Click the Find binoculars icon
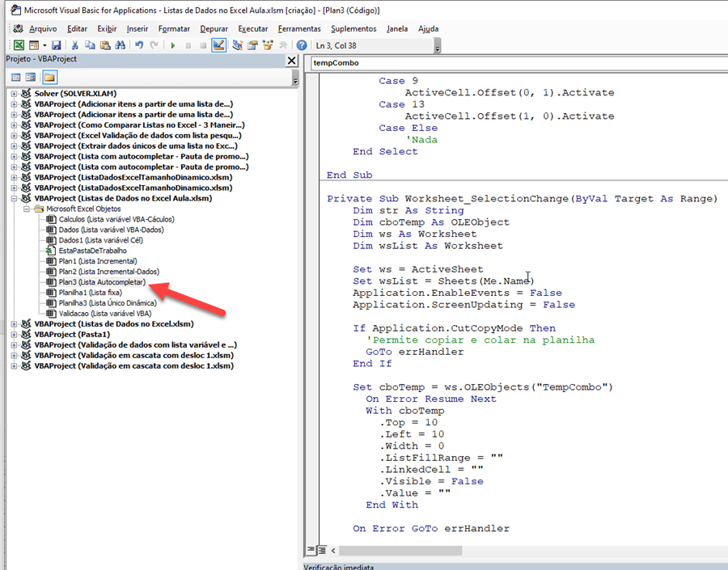 coord(120,45)
